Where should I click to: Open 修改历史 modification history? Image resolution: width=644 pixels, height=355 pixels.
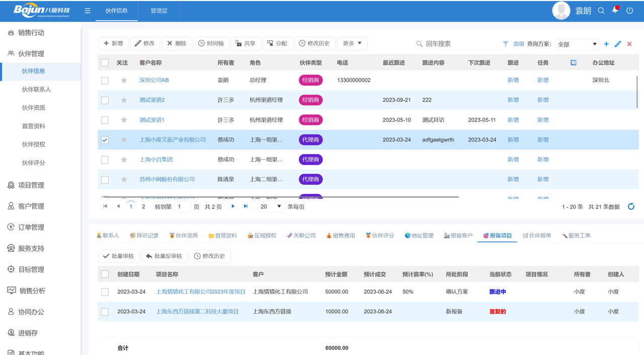(x=314, y=43)
